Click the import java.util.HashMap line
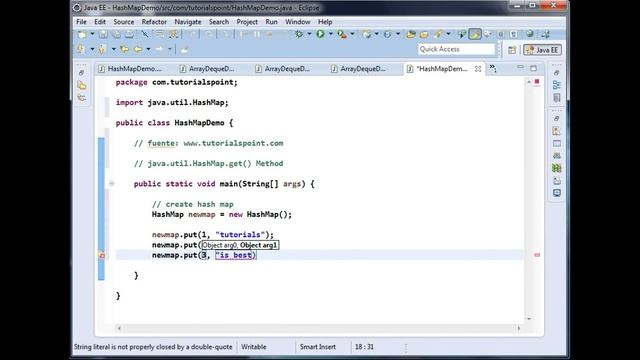 [172, 102]
